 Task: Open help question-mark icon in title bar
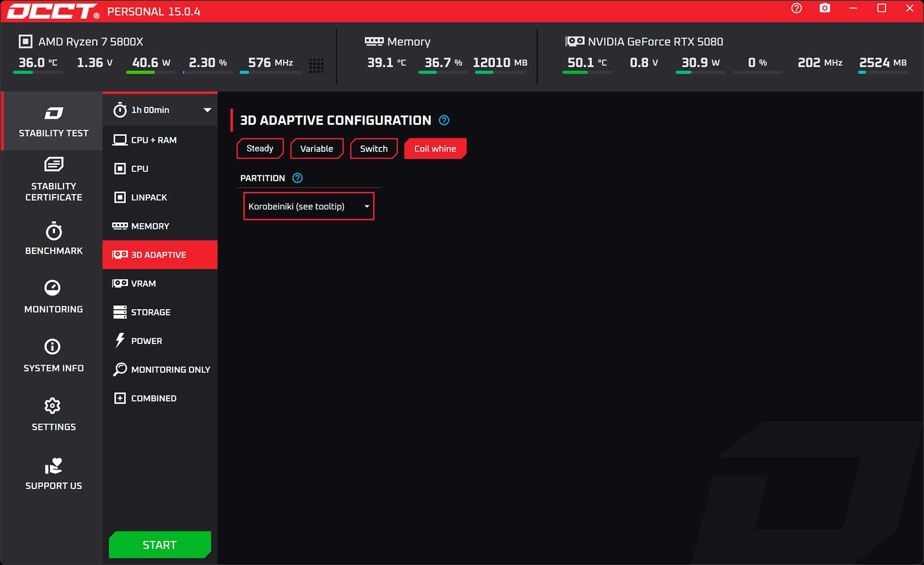click(796, 8)
